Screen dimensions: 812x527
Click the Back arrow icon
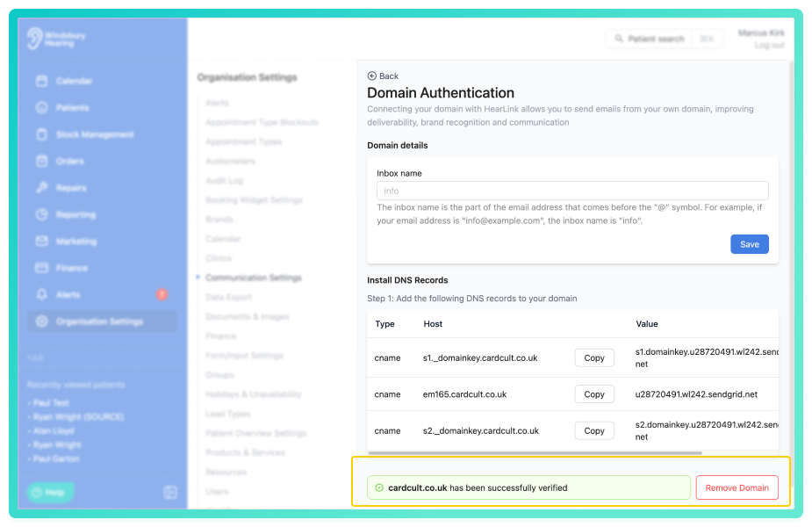pos(372,76)
